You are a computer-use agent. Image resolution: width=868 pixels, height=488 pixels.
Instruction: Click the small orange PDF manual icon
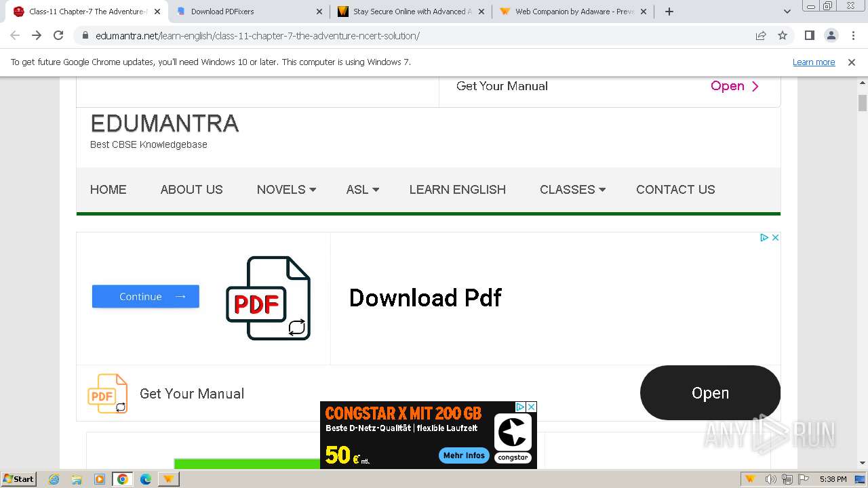(x=108, y=393)
